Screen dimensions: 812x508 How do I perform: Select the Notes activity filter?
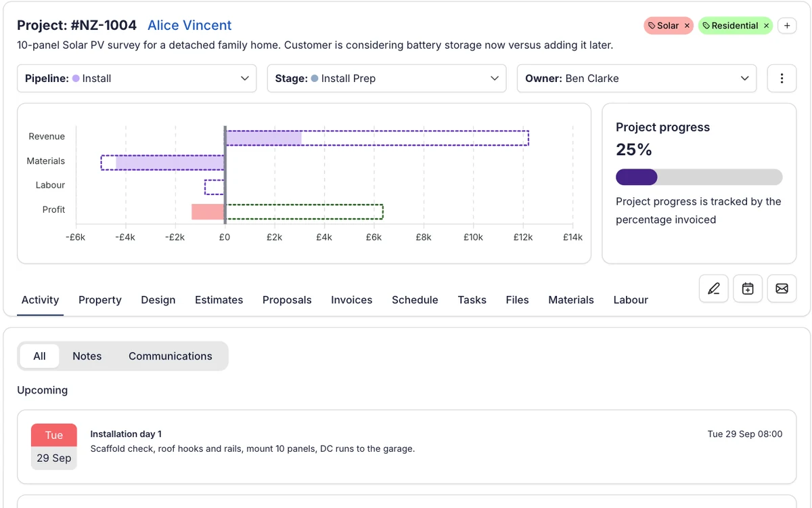point(87,356)
